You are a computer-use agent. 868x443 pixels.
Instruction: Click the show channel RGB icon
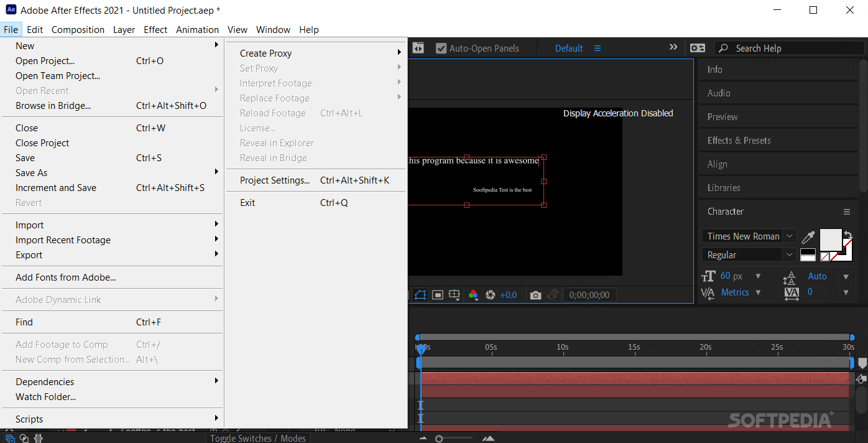(x=473, y=295)
